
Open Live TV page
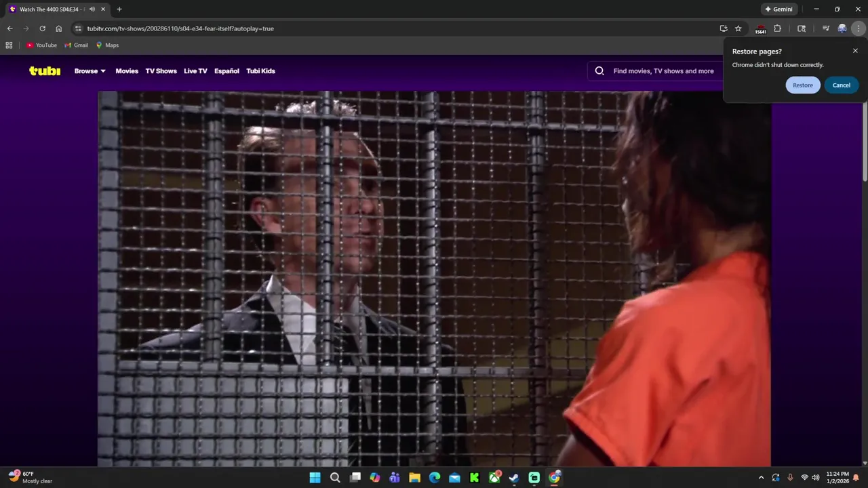tap(195, 71)
